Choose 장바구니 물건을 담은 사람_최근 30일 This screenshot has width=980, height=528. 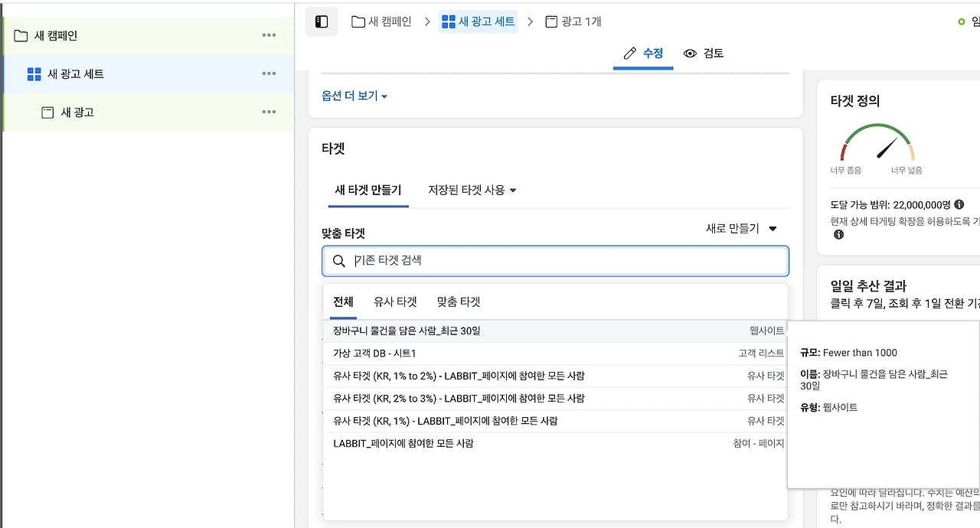coord(555,331)
